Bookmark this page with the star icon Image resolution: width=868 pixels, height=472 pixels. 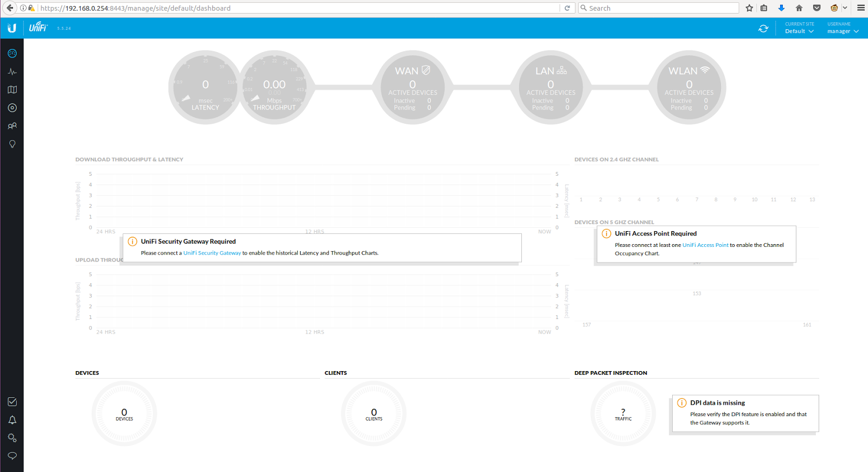point(749,8)
